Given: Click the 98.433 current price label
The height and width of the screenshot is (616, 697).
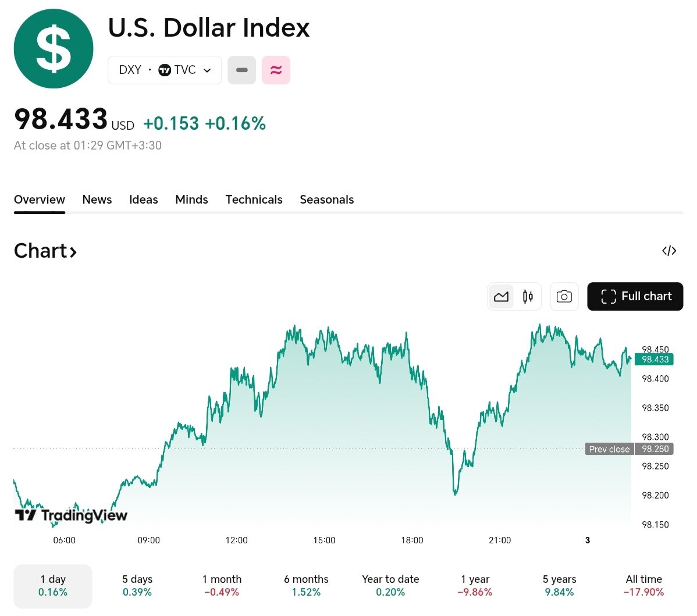Looking at the screenshot, I should pyautogui.click(x=655, y=359).
